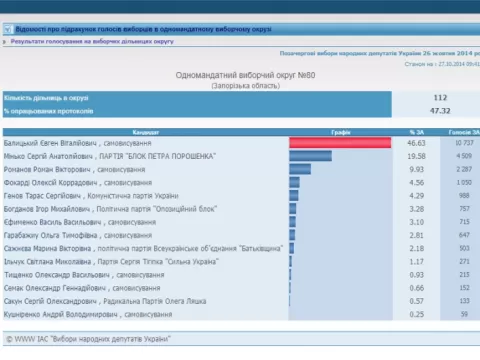Select candidate Генов Тарас Сергійович

[42, 196]
